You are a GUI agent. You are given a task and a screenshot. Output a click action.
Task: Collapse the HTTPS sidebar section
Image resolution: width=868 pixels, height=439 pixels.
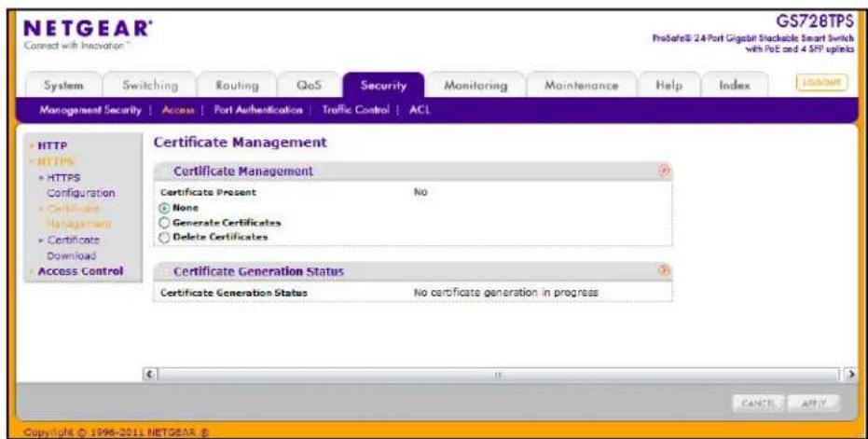(55, 161)
